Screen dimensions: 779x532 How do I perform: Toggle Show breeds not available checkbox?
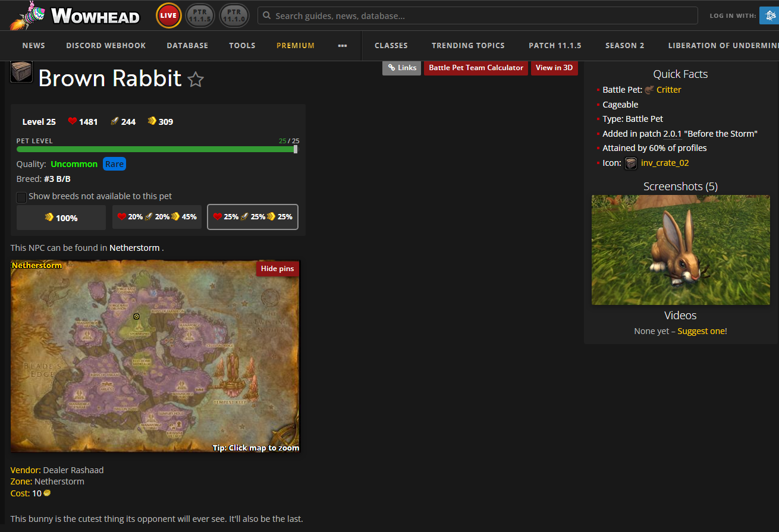tap(21, 197)
